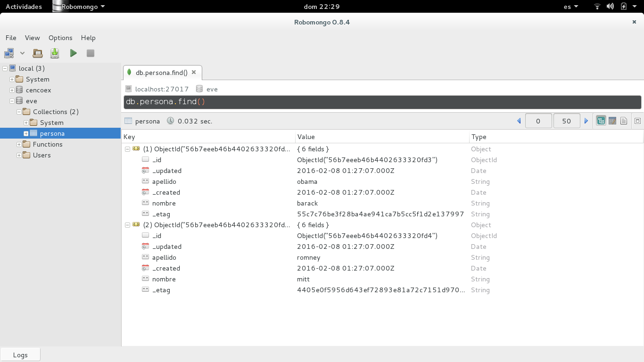The width and height of the screenshot is (644, 362).
Task: Open the Connect to server toolbar icon
Action: (9, 53)
